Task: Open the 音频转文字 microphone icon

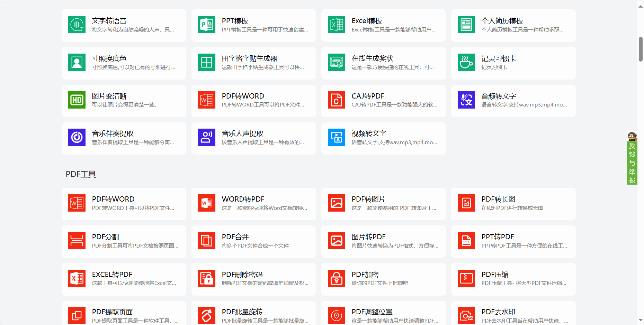Action: pos(466,100)
